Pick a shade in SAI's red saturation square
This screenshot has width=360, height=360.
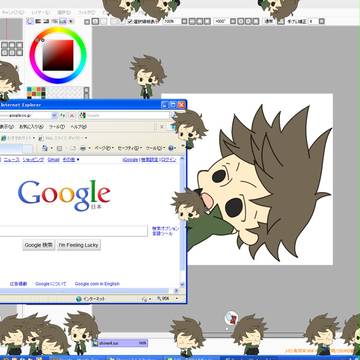tap(58, 55)
